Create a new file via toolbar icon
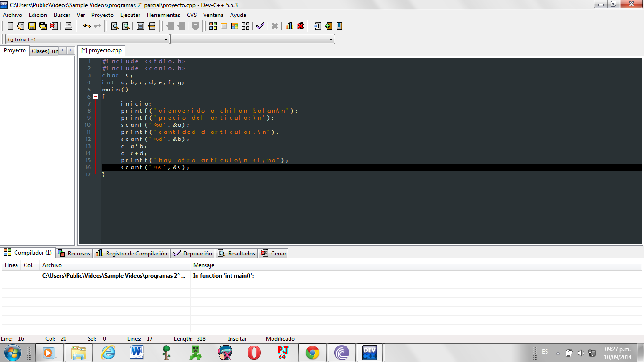This screenshot has height=362, width=644. point(10,26)
